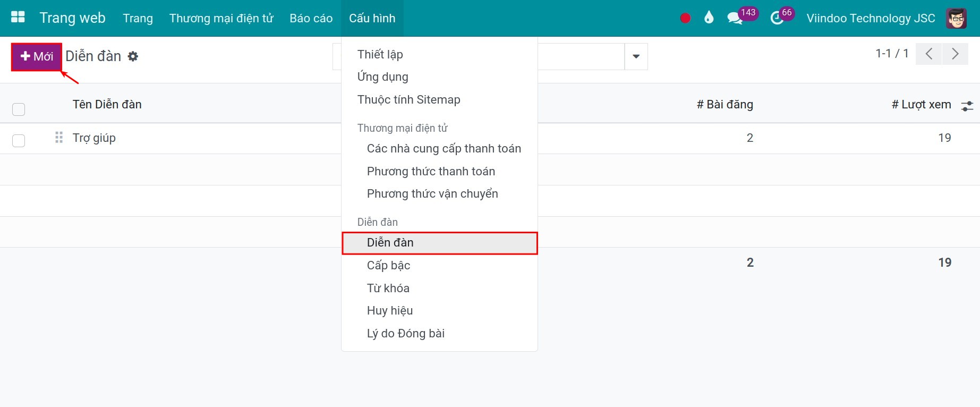Image resolution: width=980 pixels, height=407 pixels.
Task: Select the highlighted Diễn đàn menu entry
Action: (440, 243)
